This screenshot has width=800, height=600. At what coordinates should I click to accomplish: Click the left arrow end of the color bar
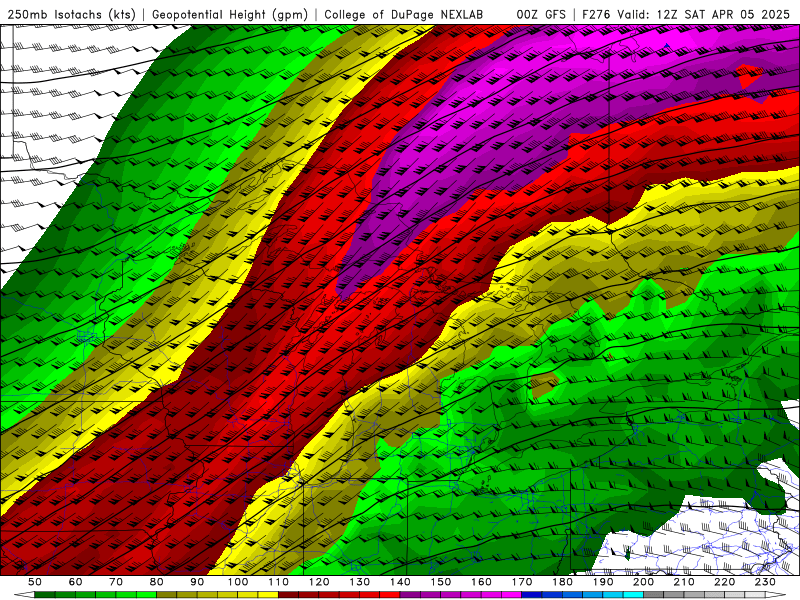24,594
